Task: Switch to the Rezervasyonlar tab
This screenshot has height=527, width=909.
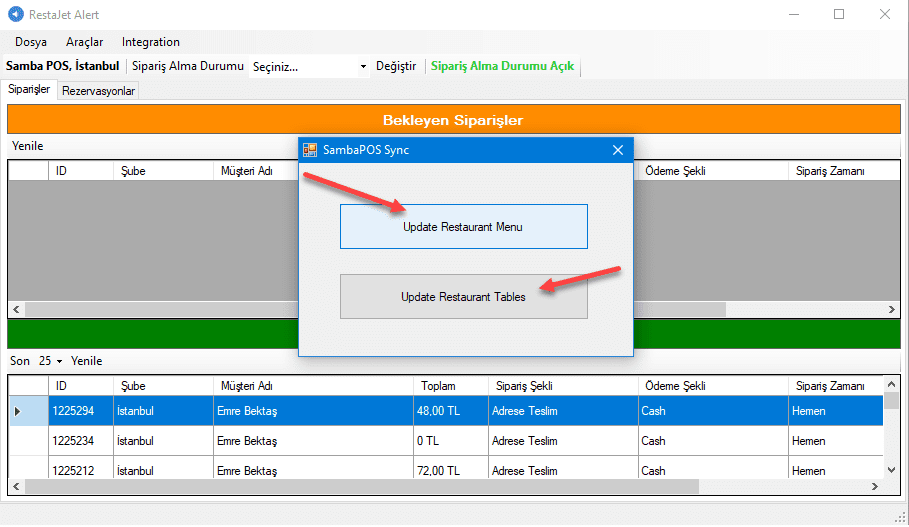Action: click(98, 91)
